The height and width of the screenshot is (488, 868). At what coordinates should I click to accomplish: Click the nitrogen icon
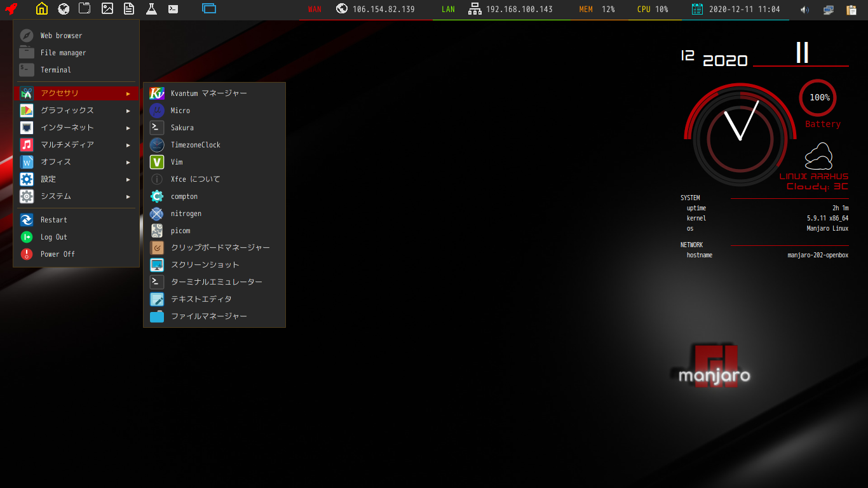click(157, 213)
